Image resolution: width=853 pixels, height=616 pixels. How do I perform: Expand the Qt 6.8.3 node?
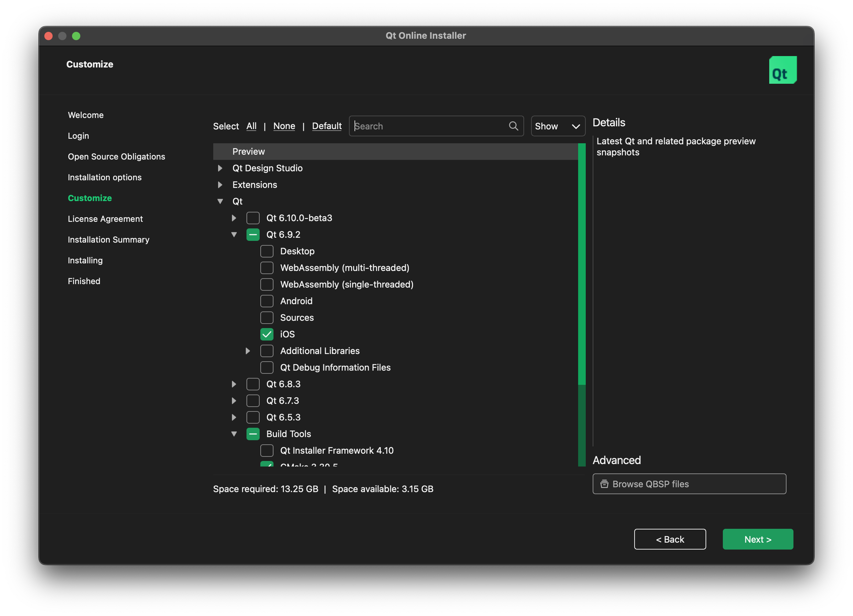click(234, 384)
